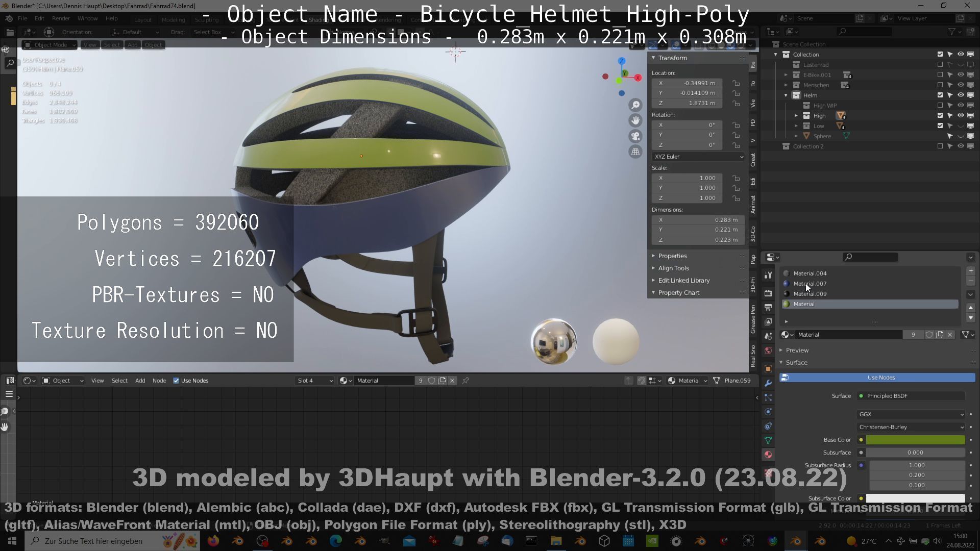Screen dimensions: 980x551
Task: Enable the Lastenrad collection checkbox
Action: click(x=940, y=65)
